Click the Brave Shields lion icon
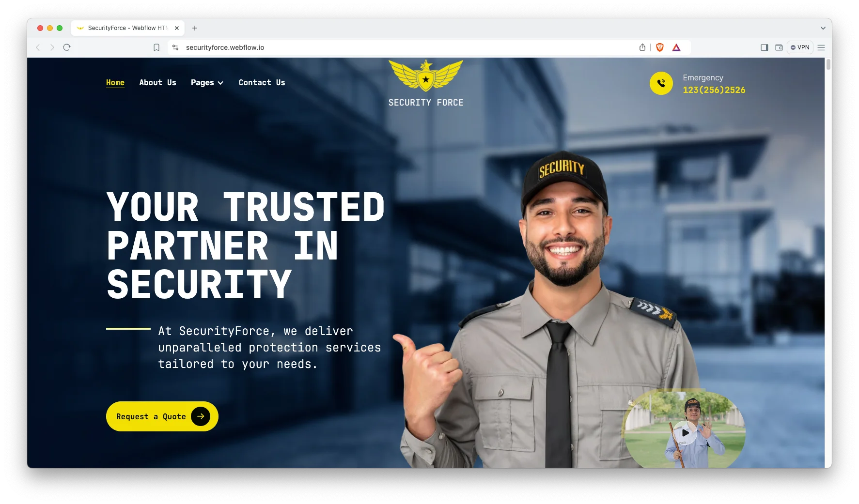This screenshot has height=504, width=859. (x=659, y=47)
